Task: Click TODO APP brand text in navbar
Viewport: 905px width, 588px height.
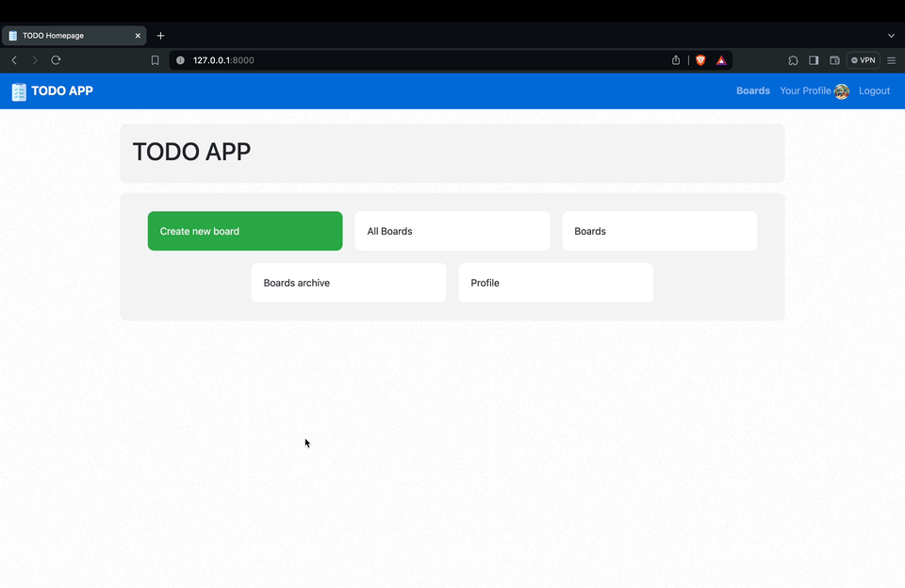Action: (62, 90)
